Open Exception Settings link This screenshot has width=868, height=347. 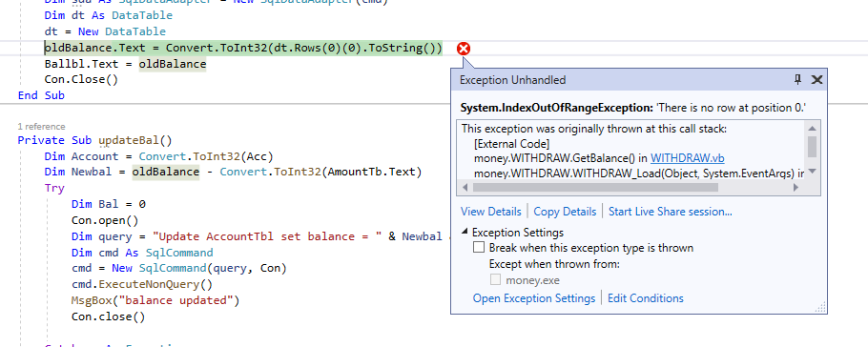point(533,298)
